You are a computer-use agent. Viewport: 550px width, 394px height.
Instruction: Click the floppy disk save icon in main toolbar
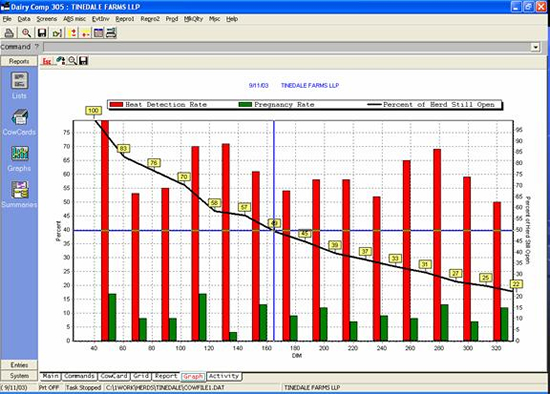click(42, 33)
